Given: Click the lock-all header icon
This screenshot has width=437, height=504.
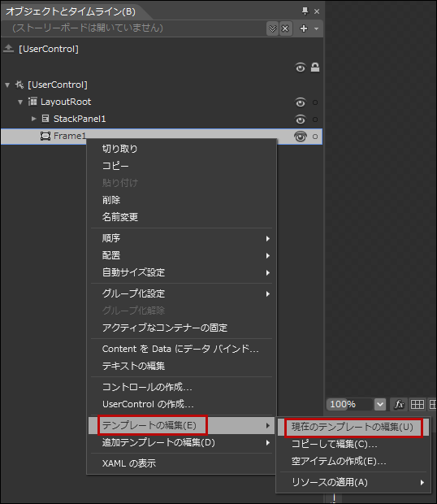Looking at the screenshot, I should click(315, 67).
